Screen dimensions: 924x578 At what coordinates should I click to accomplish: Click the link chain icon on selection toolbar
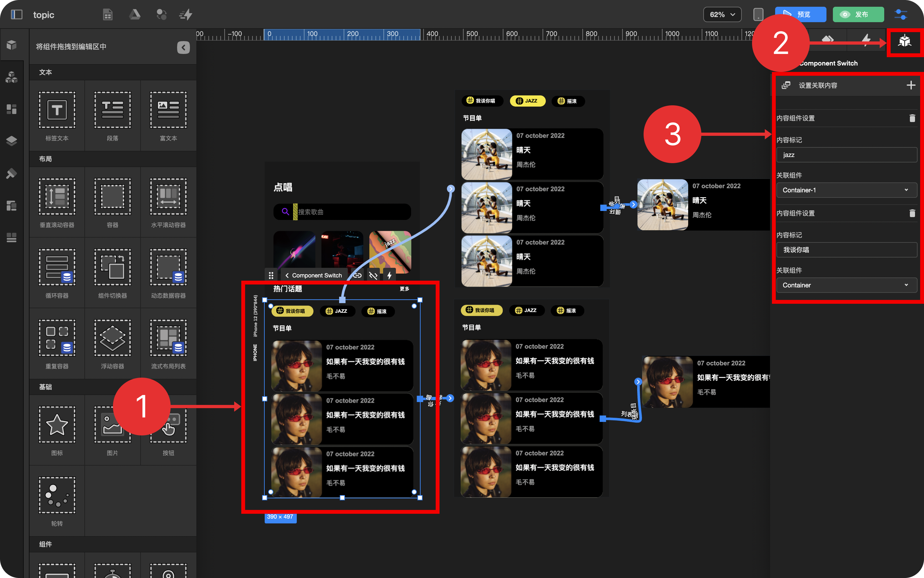pos(357,275)
